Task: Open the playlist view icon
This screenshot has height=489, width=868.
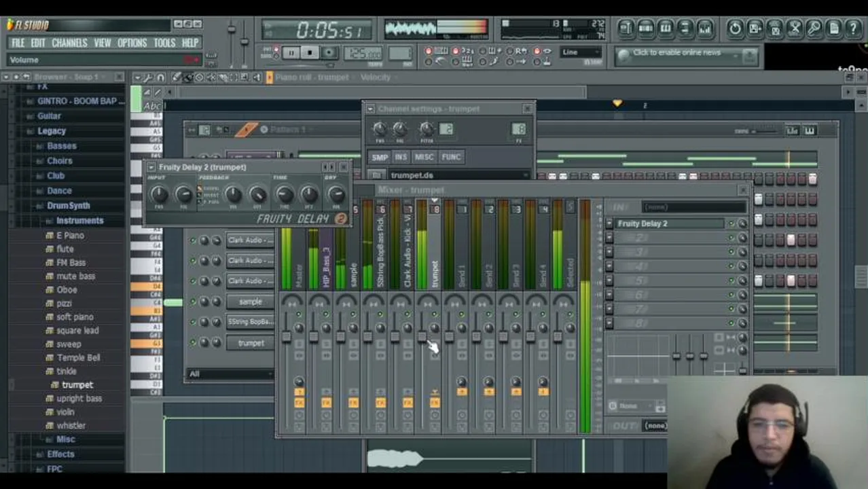Action: (x=626, y=29)
